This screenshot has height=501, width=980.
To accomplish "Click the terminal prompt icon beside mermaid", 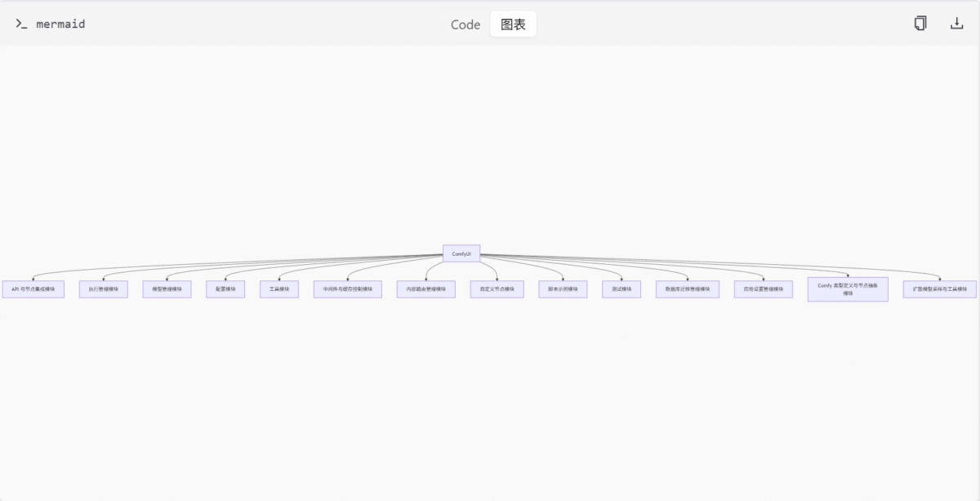I will coord(21,24).
